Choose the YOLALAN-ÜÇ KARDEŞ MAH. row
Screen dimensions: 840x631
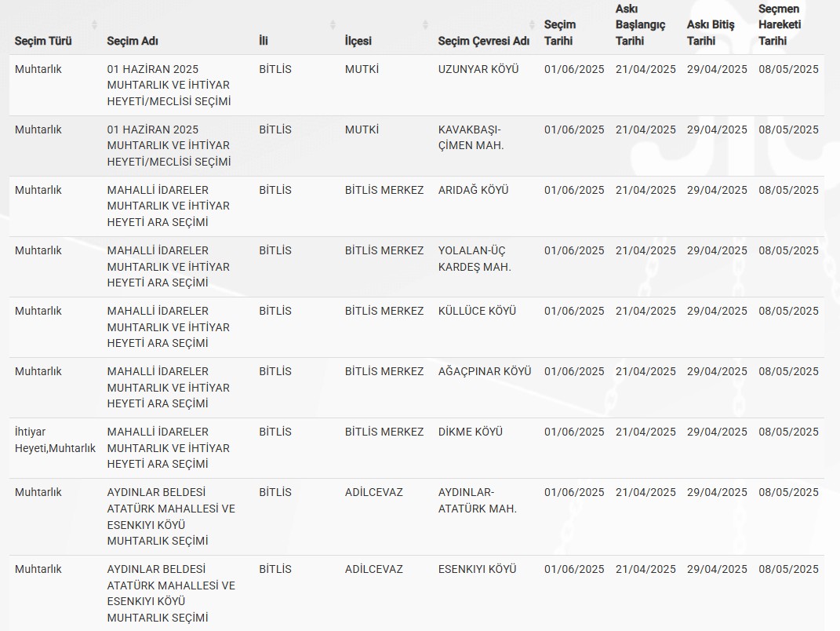474,258
